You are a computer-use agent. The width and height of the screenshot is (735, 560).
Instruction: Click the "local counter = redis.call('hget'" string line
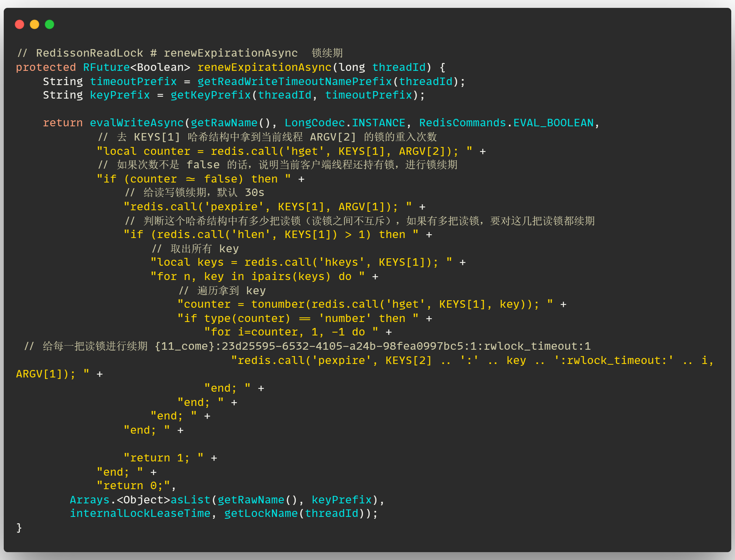coord(277,151)
